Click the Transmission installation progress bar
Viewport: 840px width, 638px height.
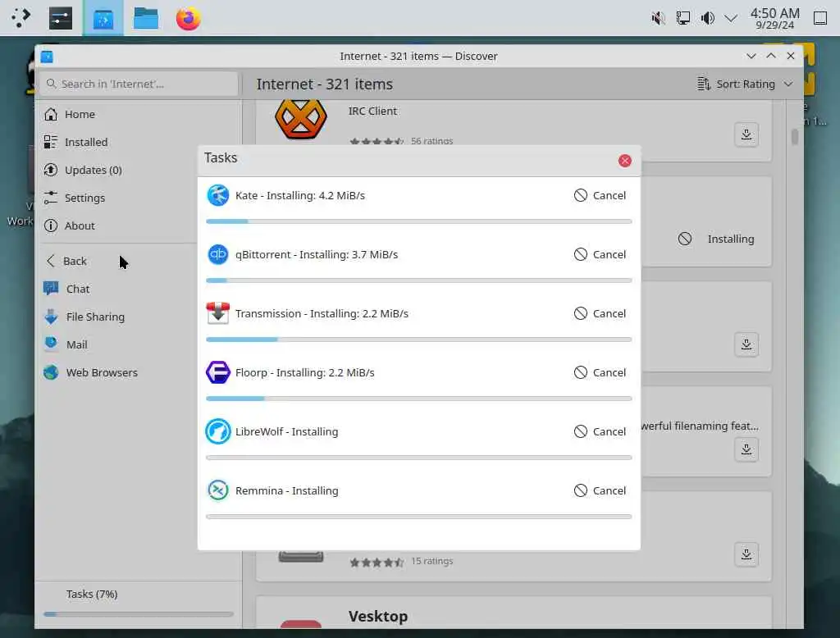(x=419, y=339)
